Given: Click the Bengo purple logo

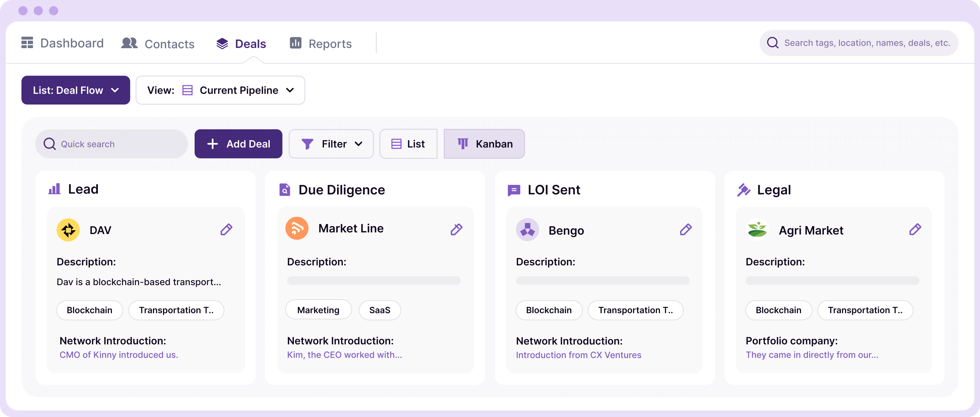Looking at the screenshot, I should 527,230.
